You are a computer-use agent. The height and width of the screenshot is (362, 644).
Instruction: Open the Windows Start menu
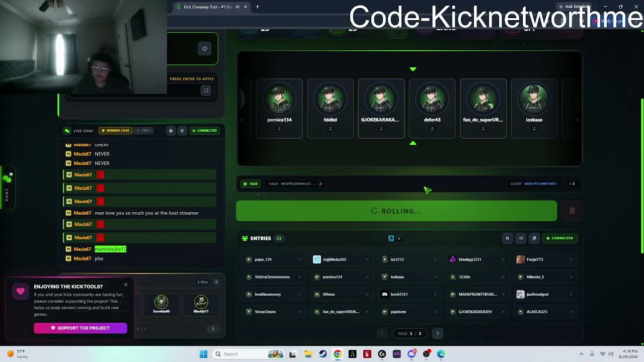pyautogui.click(x=203, y=354)
